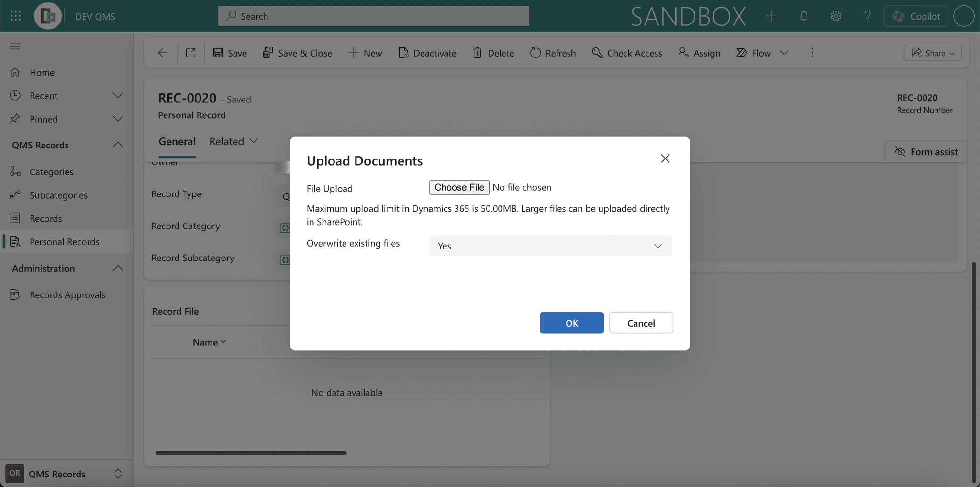Click the Refresh command
Screen dimensions: 980x487
tap(553, 53)
